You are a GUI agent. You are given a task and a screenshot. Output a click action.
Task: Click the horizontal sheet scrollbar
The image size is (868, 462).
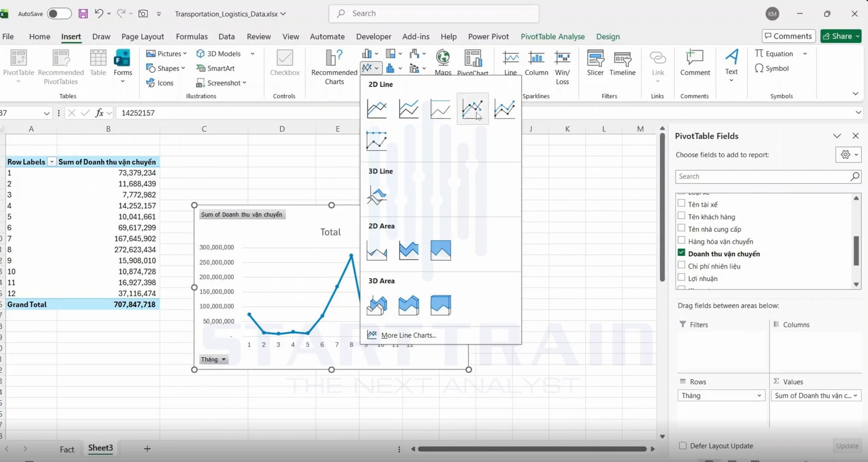point(532,449)
